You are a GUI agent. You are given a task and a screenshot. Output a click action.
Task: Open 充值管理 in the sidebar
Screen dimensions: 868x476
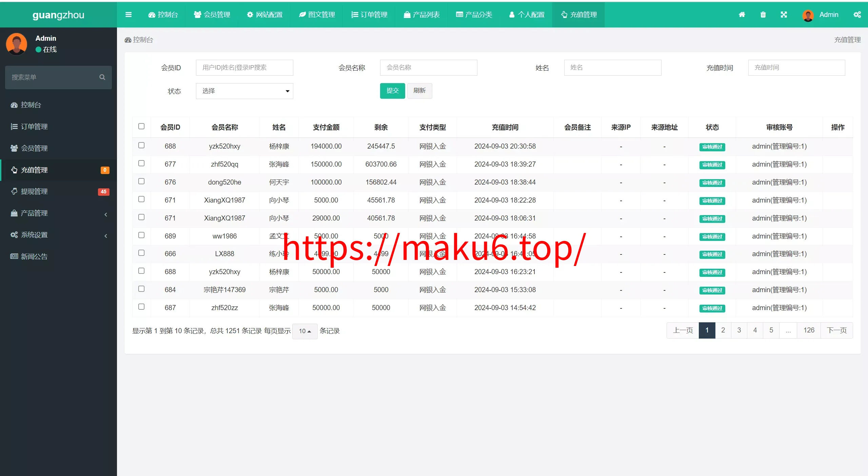58,170
